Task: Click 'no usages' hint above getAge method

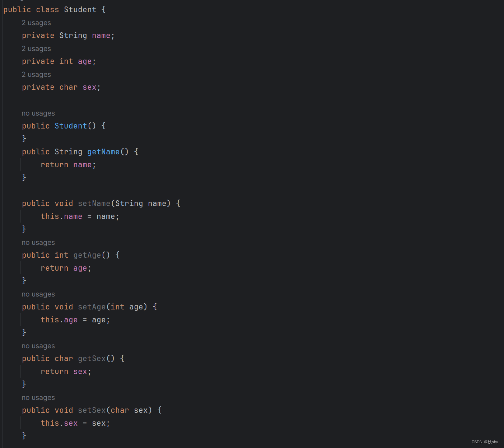Action: pyautogui.click(x=38, y=243)
